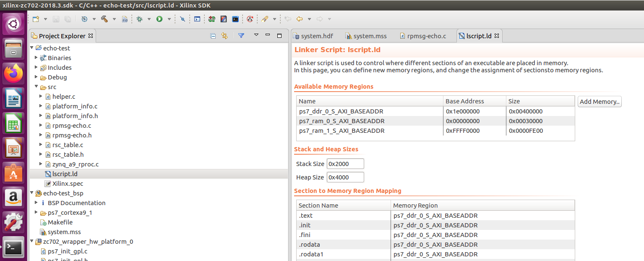Open the New item dropdown arrow
Viewport: 644px width, 261px height.
[45, 19]
